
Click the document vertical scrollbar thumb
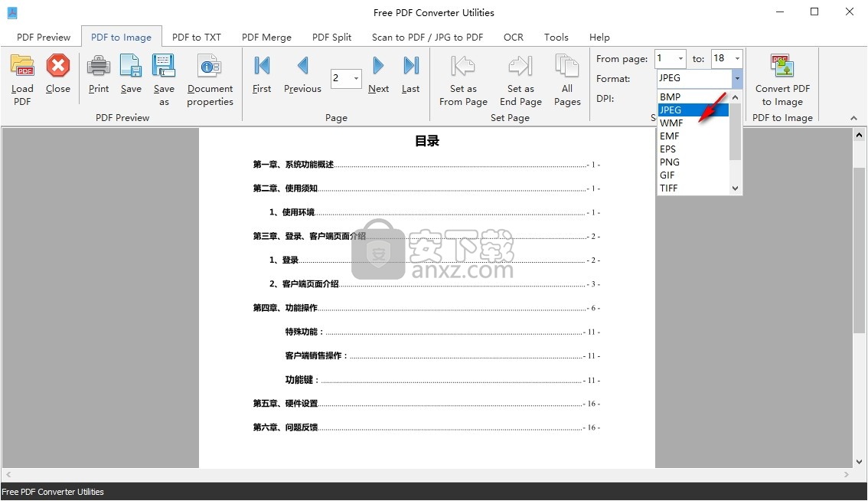point(859,250)
